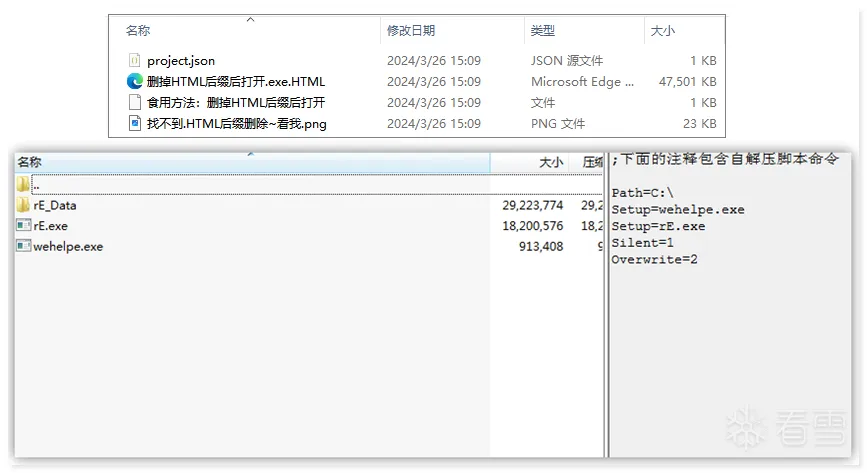867x473 pixels.
Task: Select the rE_Data folder name
Action: 55,206
